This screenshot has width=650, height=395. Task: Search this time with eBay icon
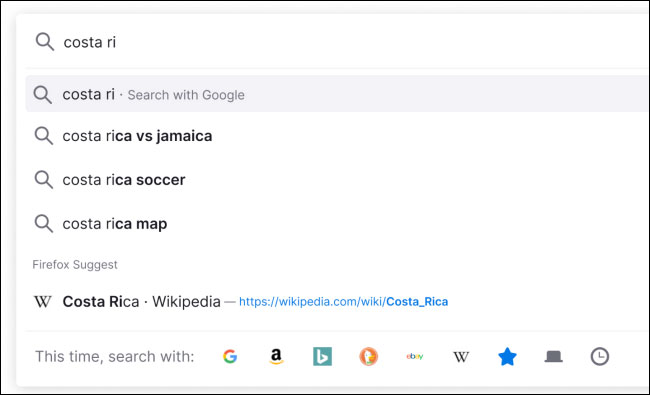[x=415, y=356]
